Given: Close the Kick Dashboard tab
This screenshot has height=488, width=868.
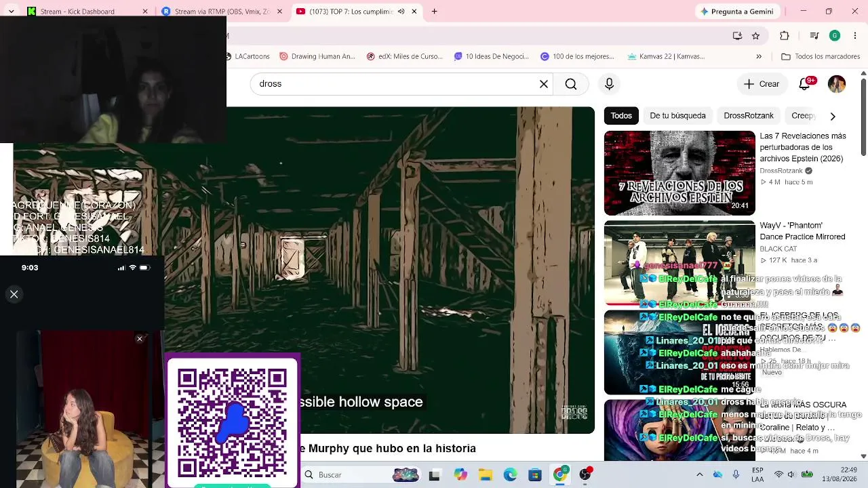Looking at the screenshot, I should pos(145,12).
